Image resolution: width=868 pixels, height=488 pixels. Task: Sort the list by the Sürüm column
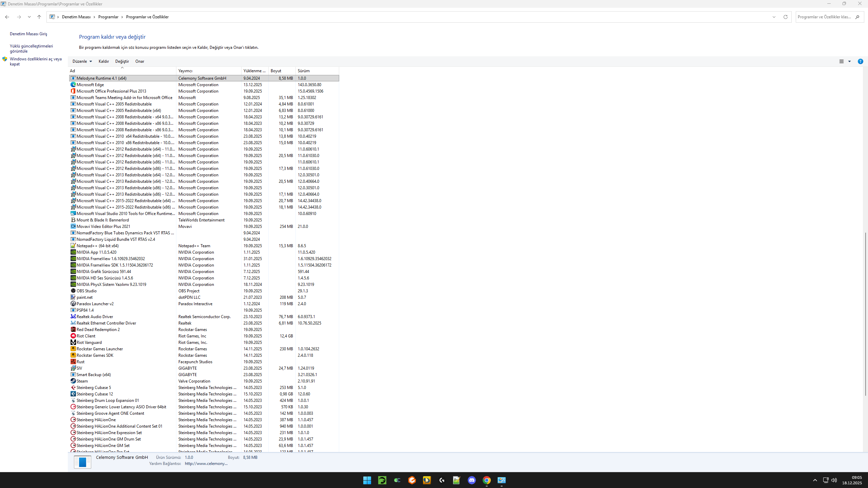[317, 71]
